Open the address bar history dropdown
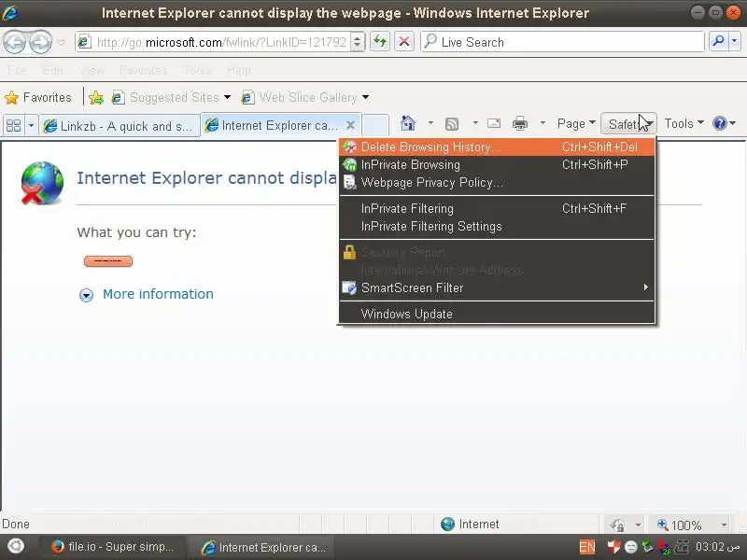 pos(358,42)
